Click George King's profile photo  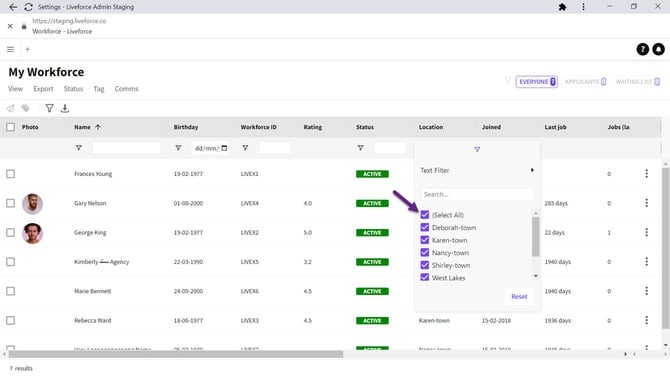pos(32,233)
